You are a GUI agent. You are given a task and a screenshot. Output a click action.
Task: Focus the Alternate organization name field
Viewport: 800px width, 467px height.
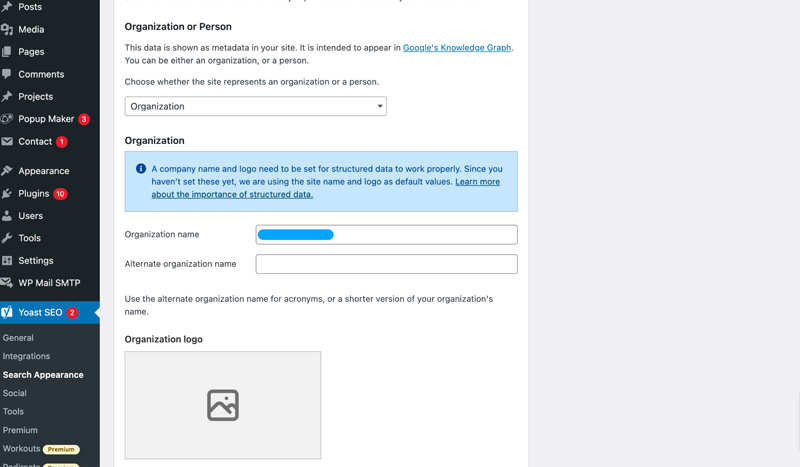pos(386,264)
